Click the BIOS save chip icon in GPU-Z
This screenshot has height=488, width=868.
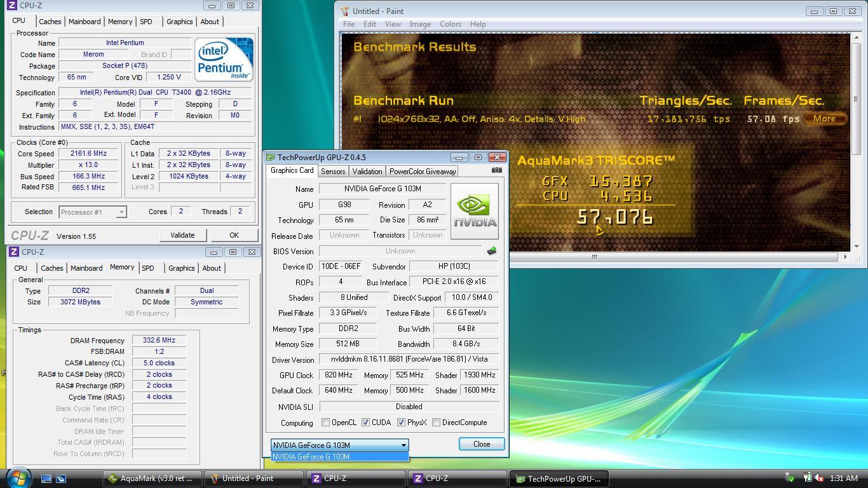click(x=492, y=251)
